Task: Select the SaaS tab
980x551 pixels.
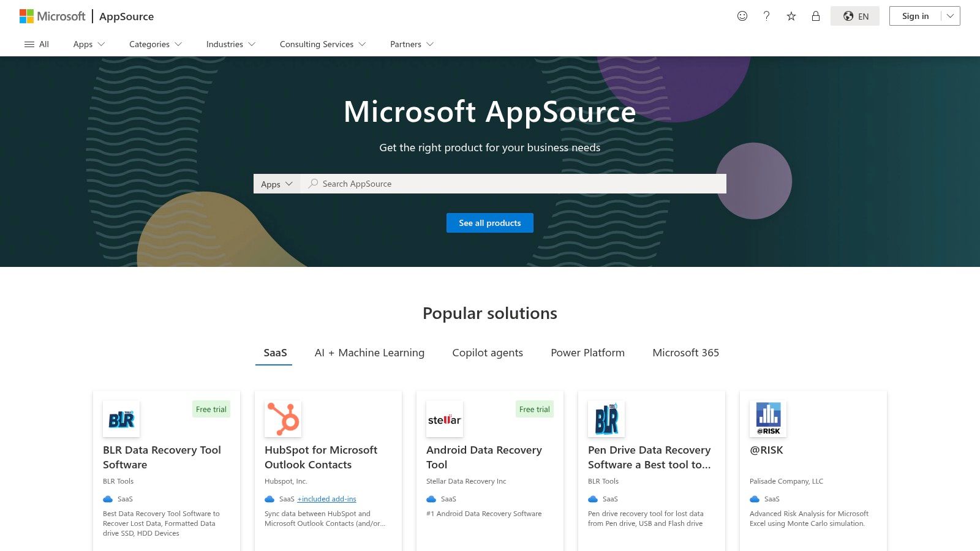Action: click(x=275, y=353)
